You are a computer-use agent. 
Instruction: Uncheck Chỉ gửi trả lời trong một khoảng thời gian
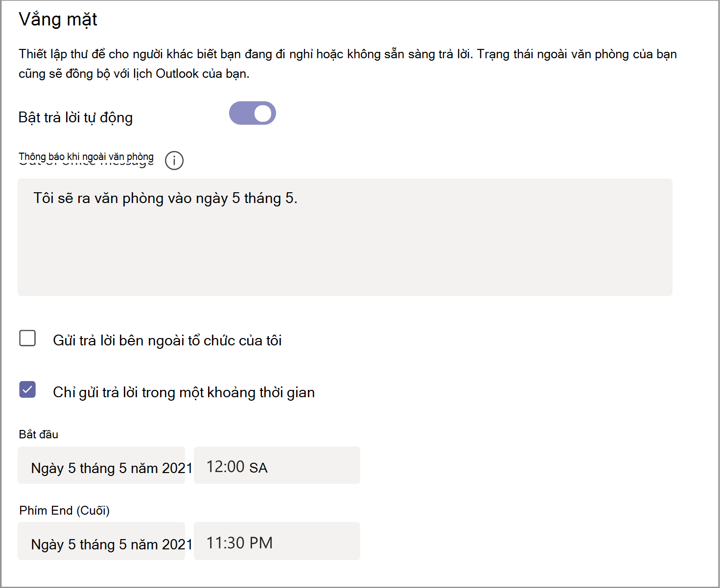click(x=27, y=389)
